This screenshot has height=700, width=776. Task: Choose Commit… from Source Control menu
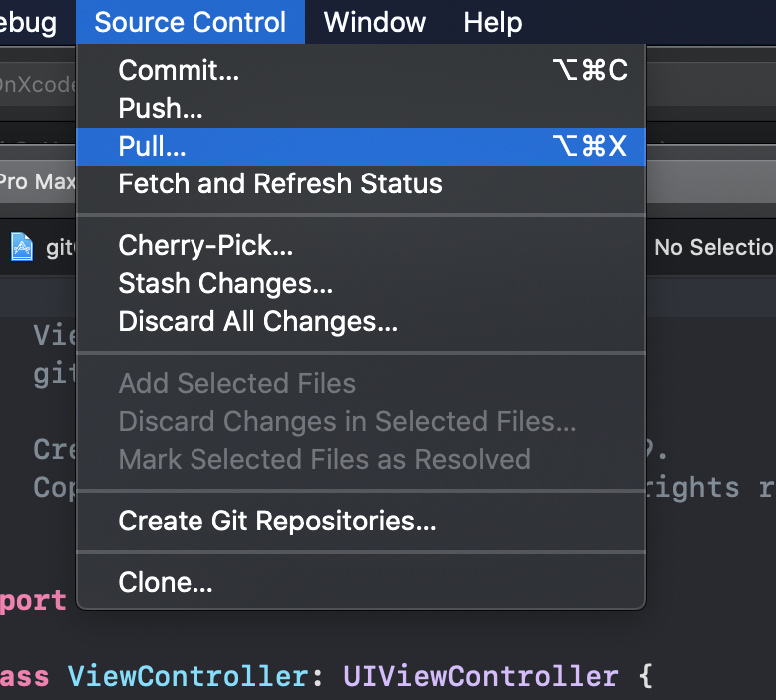click(180, 70)
